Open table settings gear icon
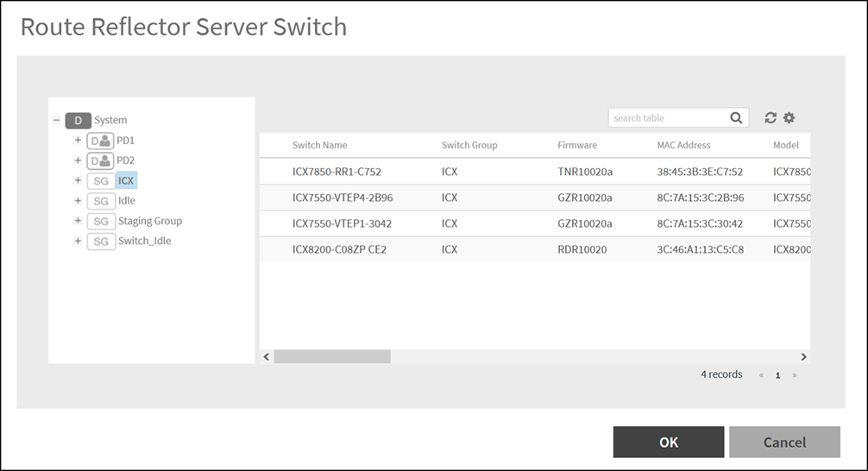 pyautogui.click(x=789, y=118)
